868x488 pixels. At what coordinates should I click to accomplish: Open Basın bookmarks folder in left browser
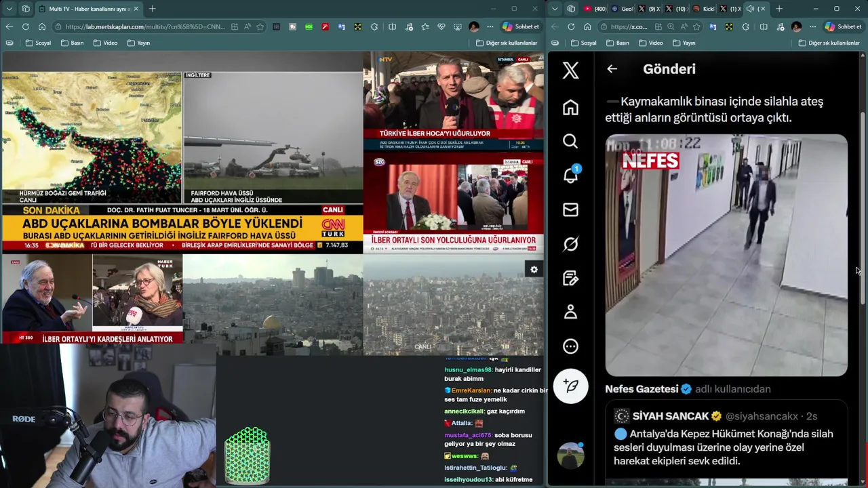[72, 43]
